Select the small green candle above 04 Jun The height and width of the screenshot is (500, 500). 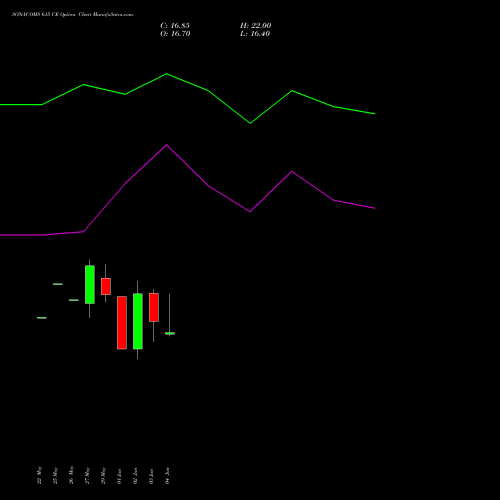(170, 333)
